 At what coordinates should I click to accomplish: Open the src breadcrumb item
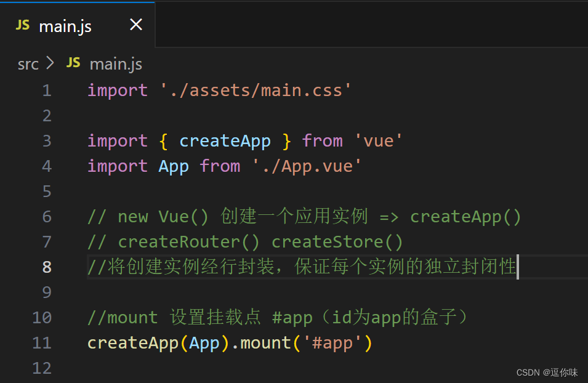click(x=28, y=63)
